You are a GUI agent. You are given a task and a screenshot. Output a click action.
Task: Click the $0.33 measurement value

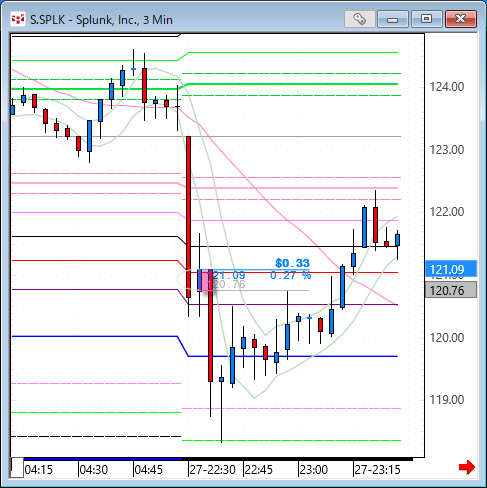pos(292,263)
